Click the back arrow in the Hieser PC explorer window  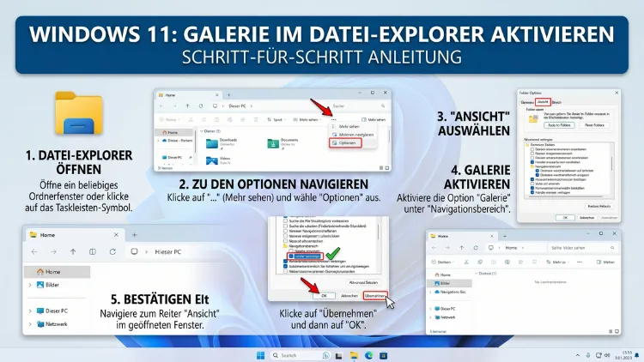[34, 251]
